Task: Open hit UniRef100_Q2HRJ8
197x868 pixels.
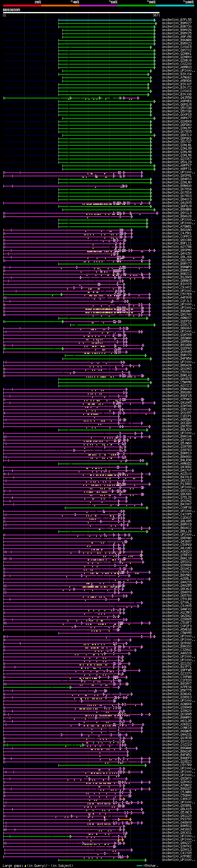Action: pos(177,60)
